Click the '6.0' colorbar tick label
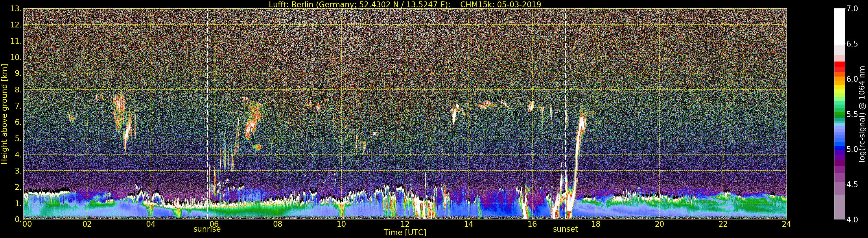 click(852, 79)
